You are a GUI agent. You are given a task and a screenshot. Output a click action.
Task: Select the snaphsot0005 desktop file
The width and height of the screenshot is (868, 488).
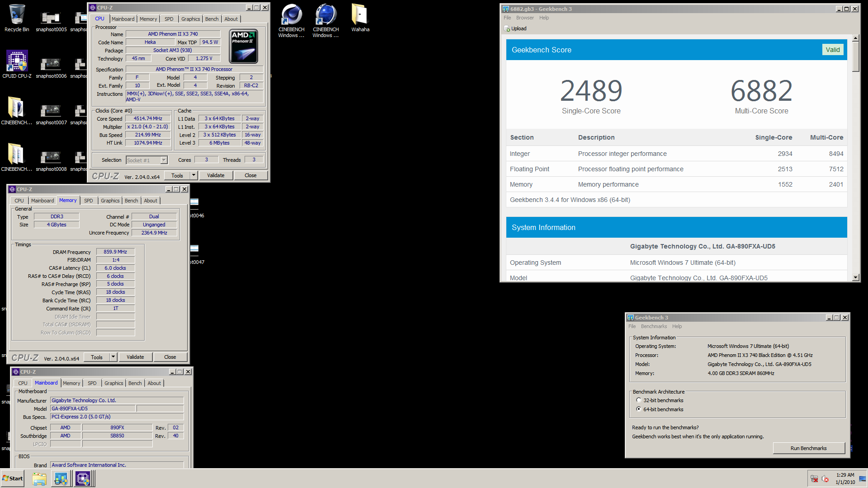[x=51, y=21]
